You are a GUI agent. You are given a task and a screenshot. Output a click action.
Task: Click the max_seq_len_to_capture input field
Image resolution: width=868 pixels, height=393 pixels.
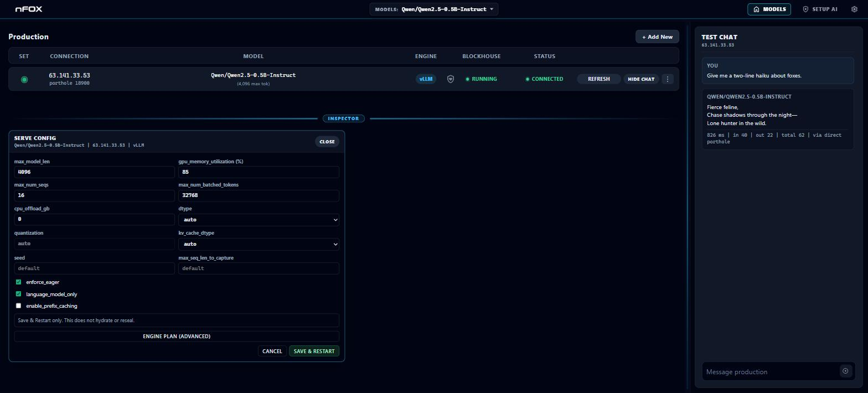[x=259, y=268]
